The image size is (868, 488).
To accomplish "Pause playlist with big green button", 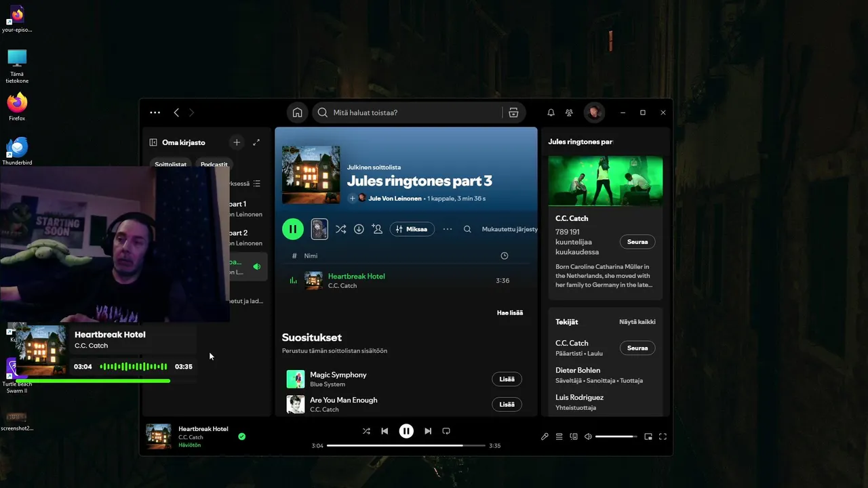I will pos(293,229).
